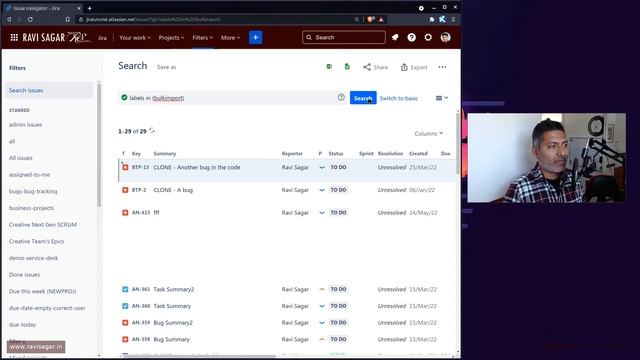This screenshot has height=360, width=640.
Task: Select Search issues in sidebar
Action: (x=49, y=90)
